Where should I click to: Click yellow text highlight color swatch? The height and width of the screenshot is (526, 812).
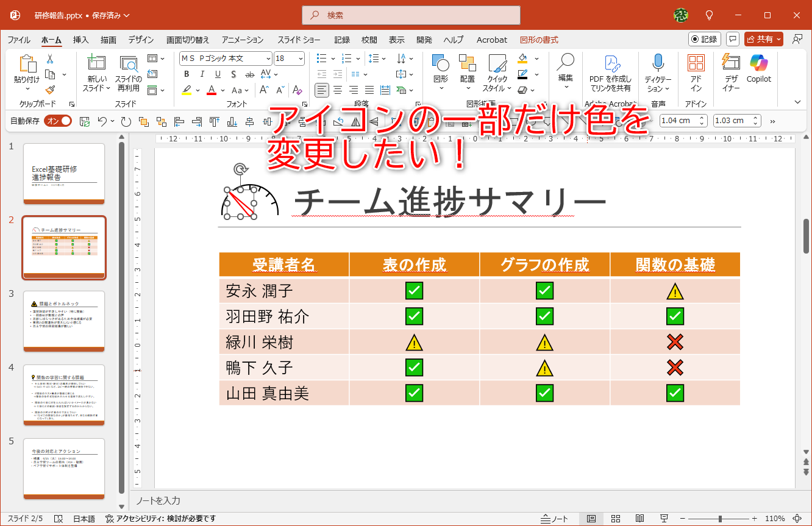point(187,90)
